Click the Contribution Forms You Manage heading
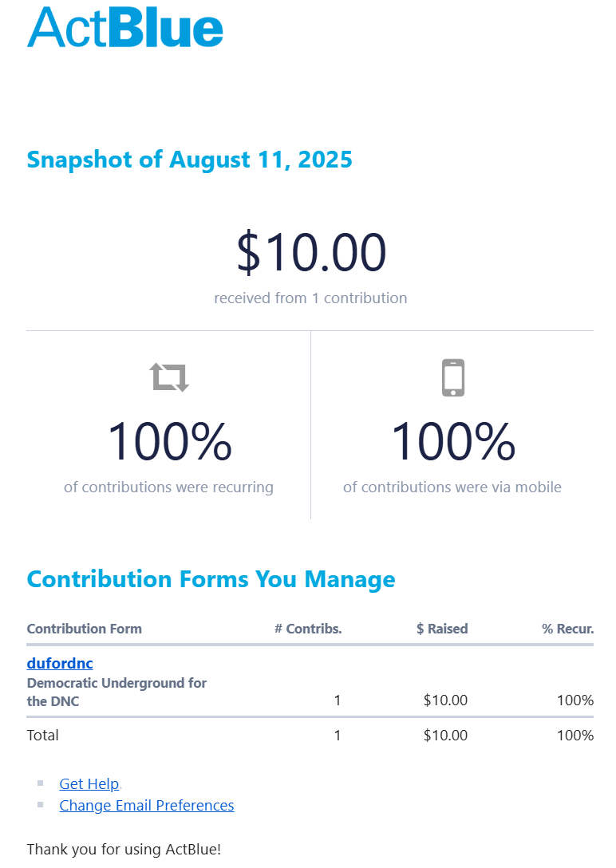Image resolution: width=616 pixels, height=868 pixels. tap(211, 579)
